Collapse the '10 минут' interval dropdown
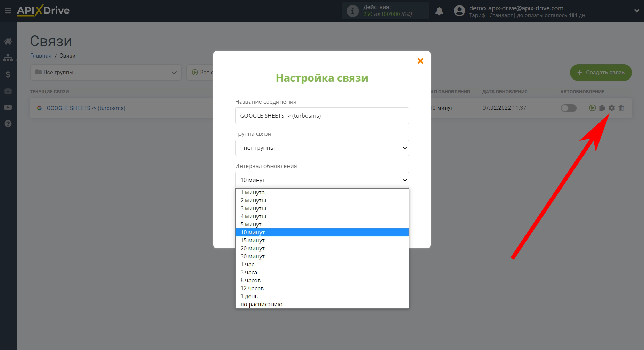Image resolution: width=644 pixels, height=350 pixels. [x=322, y=180]
